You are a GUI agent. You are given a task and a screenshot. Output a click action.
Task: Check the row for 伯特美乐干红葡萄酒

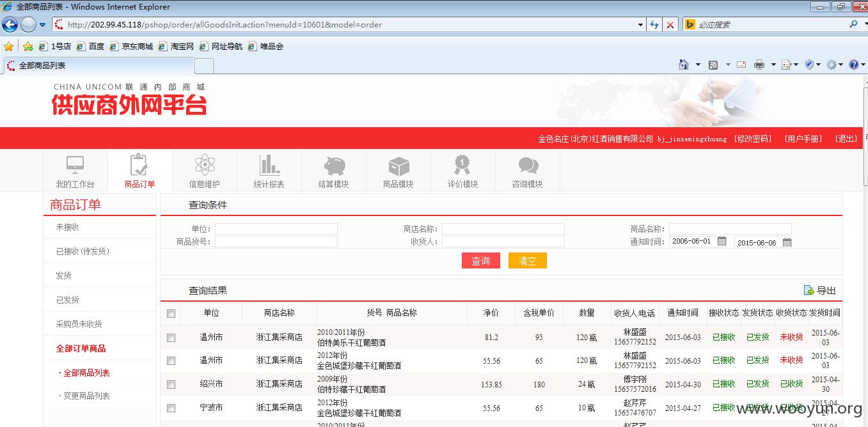pyautogui.click(x=171, y=338)
